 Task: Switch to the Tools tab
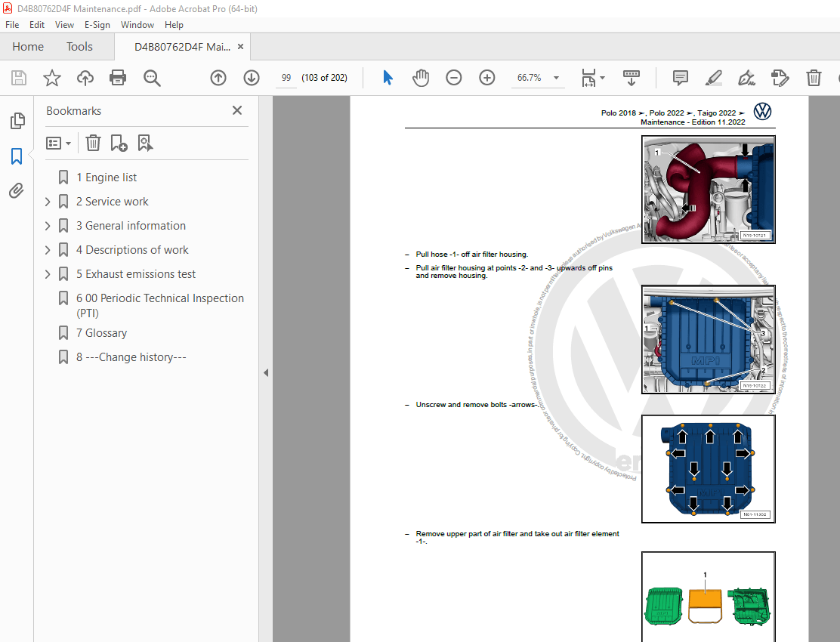(x=79, y=47)
